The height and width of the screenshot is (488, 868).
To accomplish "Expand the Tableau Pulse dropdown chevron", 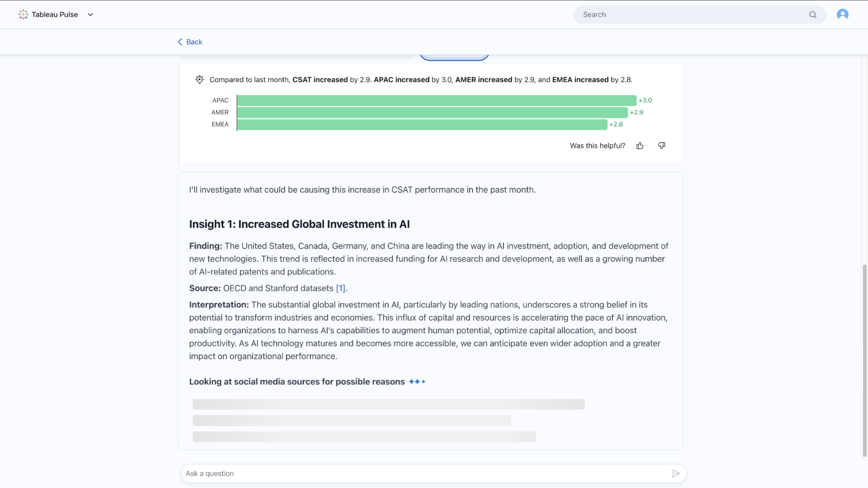I will (90, 15).
